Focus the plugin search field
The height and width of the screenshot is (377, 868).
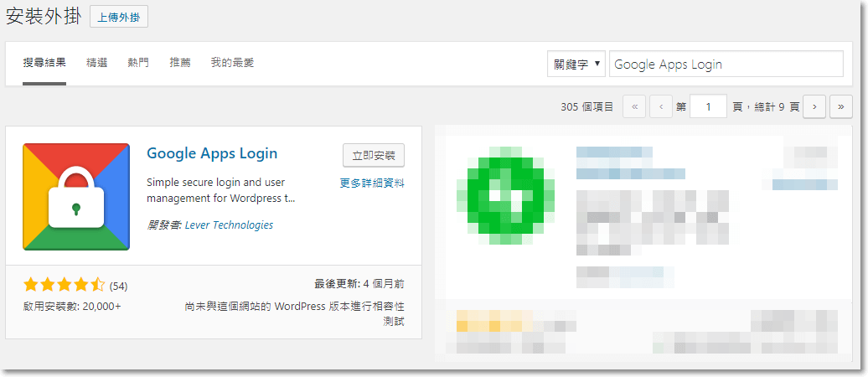coord(726,65)
